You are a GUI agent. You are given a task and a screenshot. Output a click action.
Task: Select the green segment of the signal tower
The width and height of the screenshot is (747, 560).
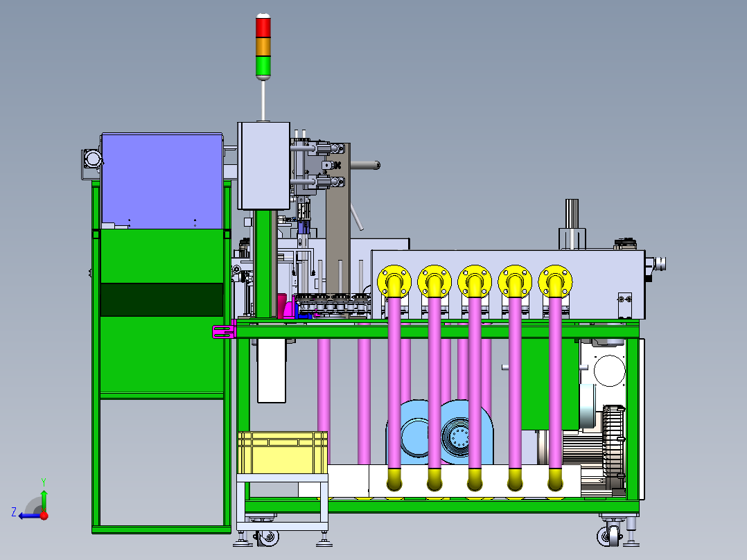click(x=263, y=67)
